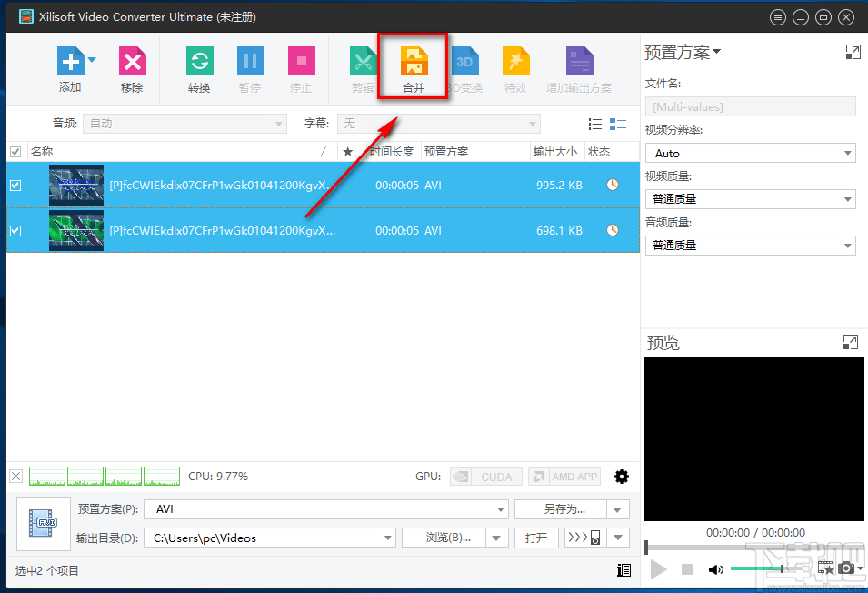Open the video resolution Auto dropdown

750,154
